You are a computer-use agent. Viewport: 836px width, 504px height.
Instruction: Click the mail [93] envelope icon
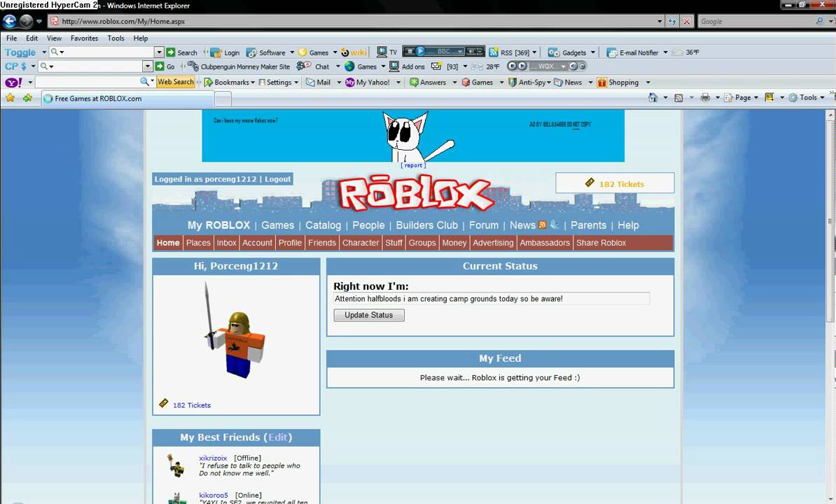click(436, 66)
